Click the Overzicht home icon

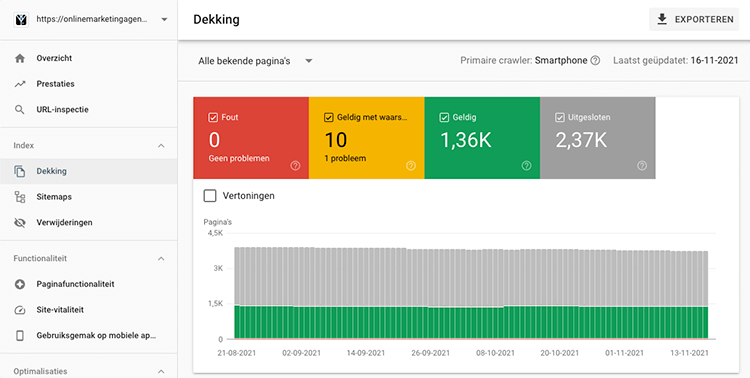click(20, 58)
